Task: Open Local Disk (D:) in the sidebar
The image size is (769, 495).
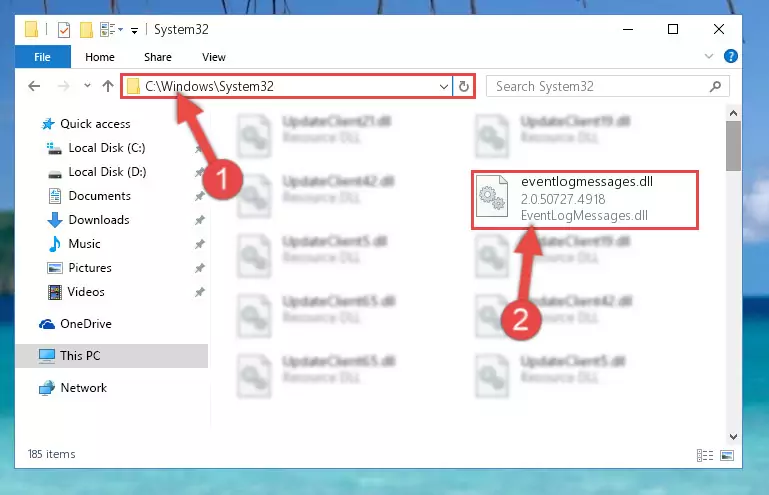Action: 107,172
